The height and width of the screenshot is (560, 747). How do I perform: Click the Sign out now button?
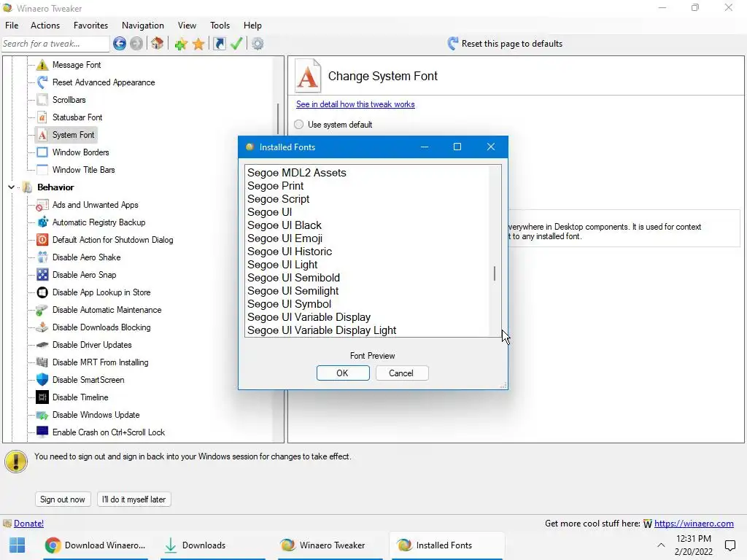pos(63,499)
